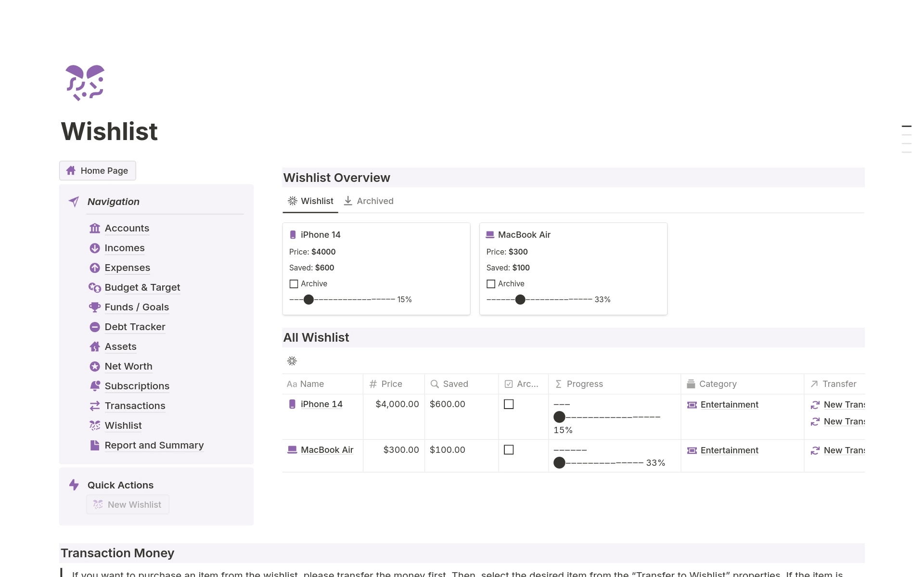Open the Name column header menu
This screenshot has width=924, height=577.
(x=322, y=384)
